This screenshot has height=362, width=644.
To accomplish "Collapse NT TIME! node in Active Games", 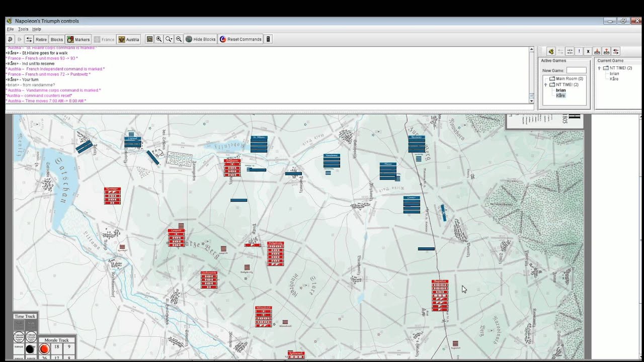I will point(545,85).
